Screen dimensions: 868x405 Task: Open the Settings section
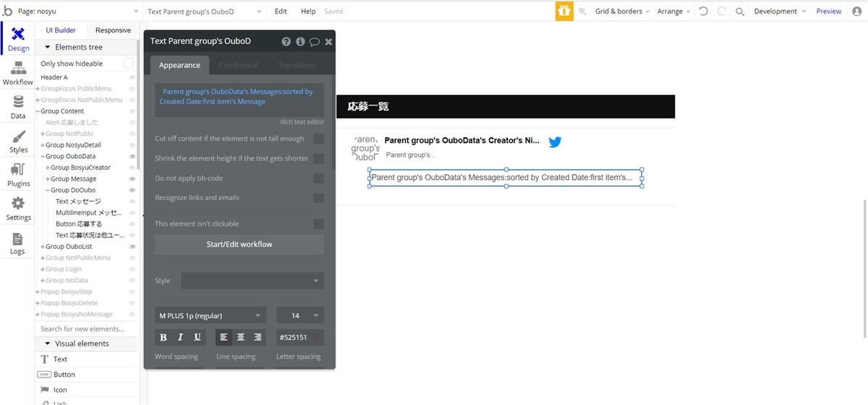coord(18,209)
